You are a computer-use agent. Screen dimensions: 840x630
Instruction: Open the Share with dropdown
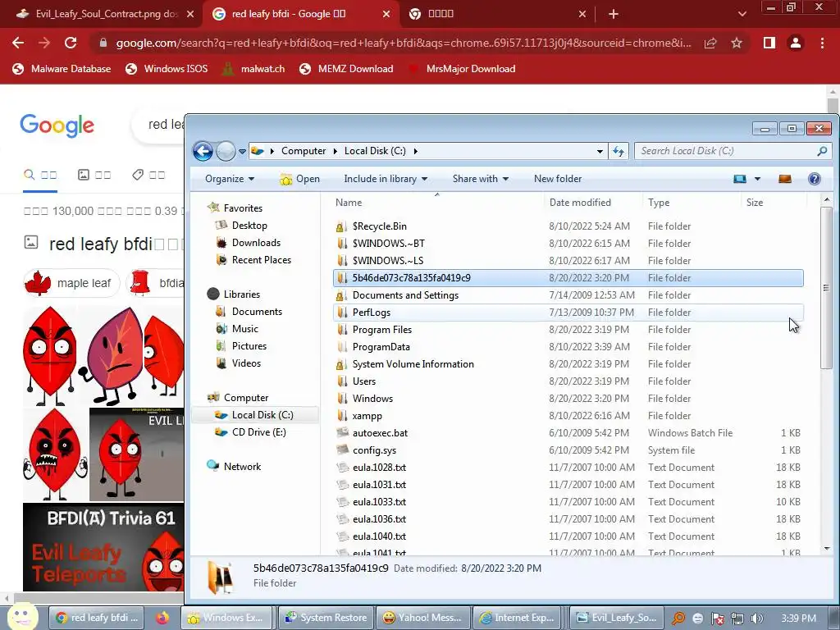pos(481,179)
